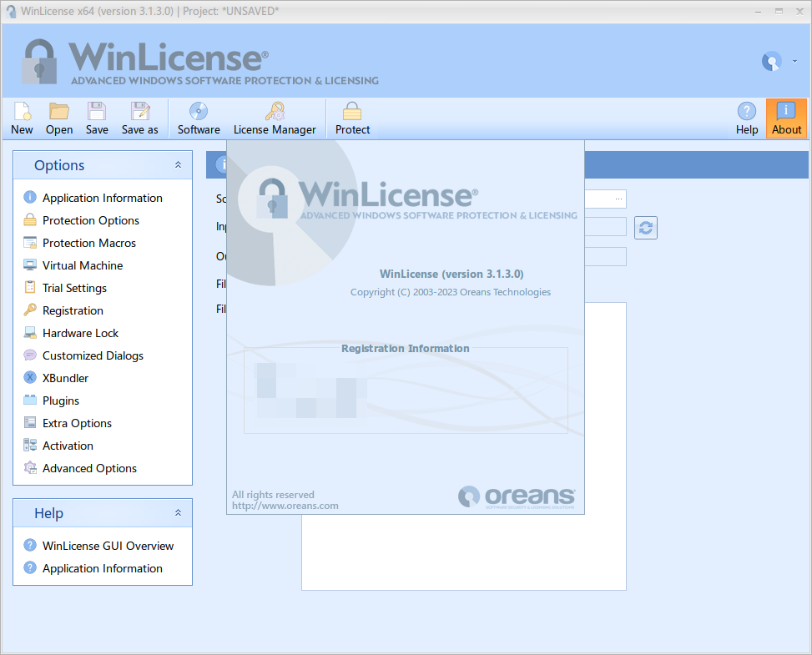Open the dropdown arrow beside the top-right logo

click(795, 62)
